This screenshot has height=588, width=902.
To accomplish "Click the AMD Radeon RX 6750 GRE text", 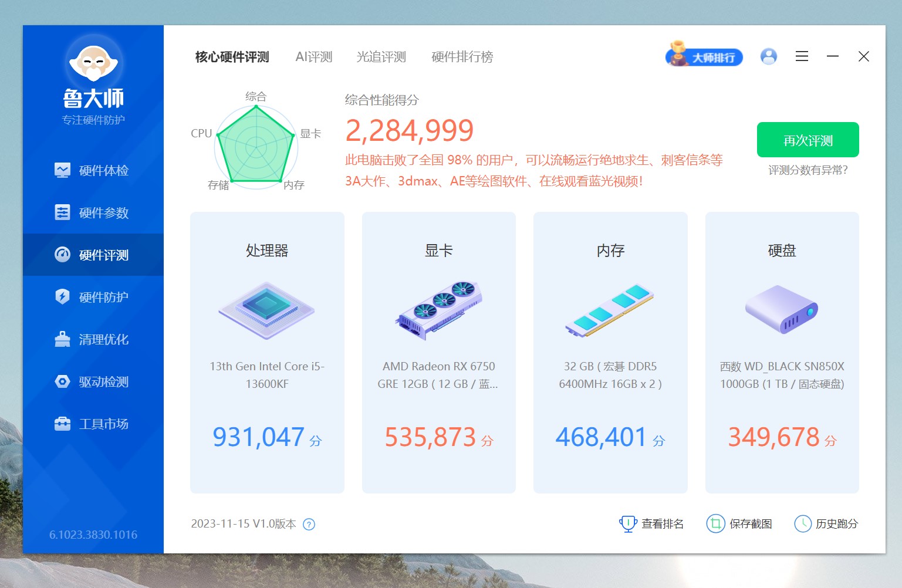I will (438, 375).
